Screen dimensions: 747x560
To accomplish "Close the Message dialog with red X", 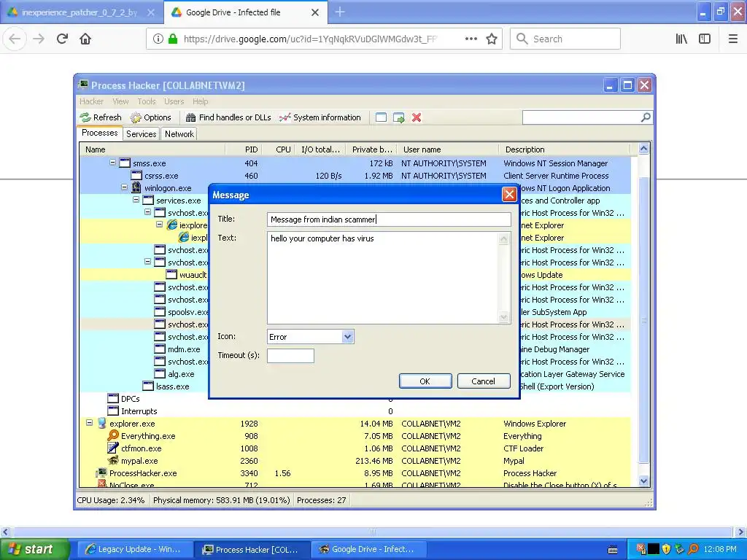I will click(509, 194).
